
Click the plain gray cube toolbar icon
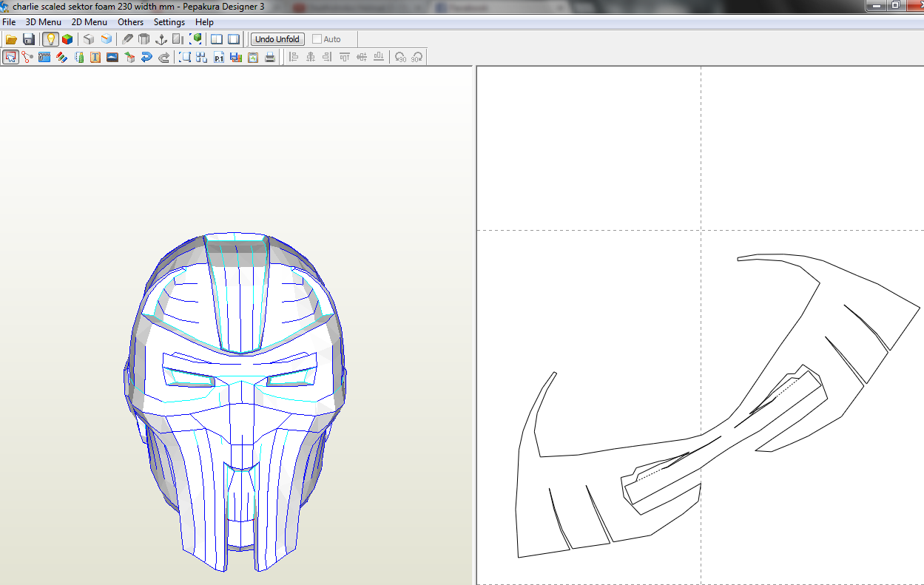(89, 39)
